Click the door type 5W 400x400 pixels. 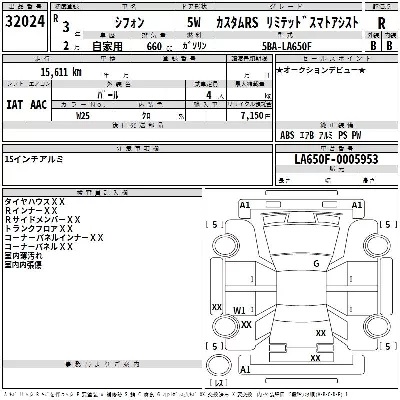coord(194,23)
